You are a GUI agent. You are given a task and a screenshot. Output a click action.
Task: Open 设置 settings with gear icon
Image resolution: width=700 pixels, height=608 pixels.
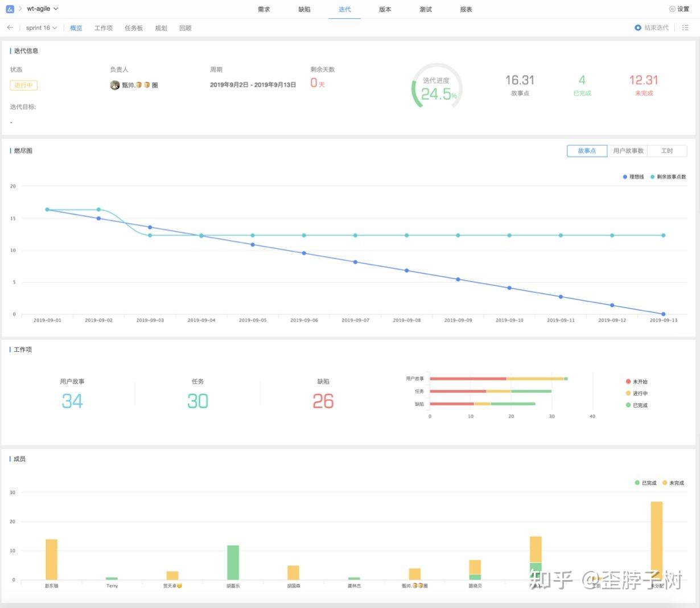click(x=680, y=9)
